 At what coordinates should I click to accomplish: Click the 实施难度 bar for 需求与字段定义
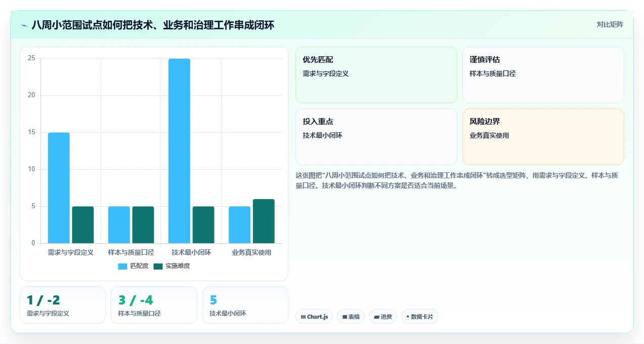point(83,225)
